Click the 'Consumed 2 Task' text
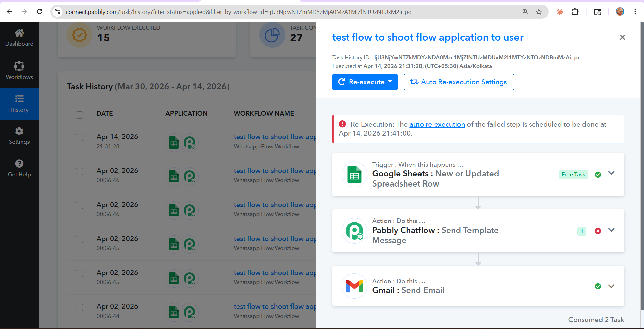The height and width of the screenshot is (329, 644). pyautogui.click(x=596, y=320)
